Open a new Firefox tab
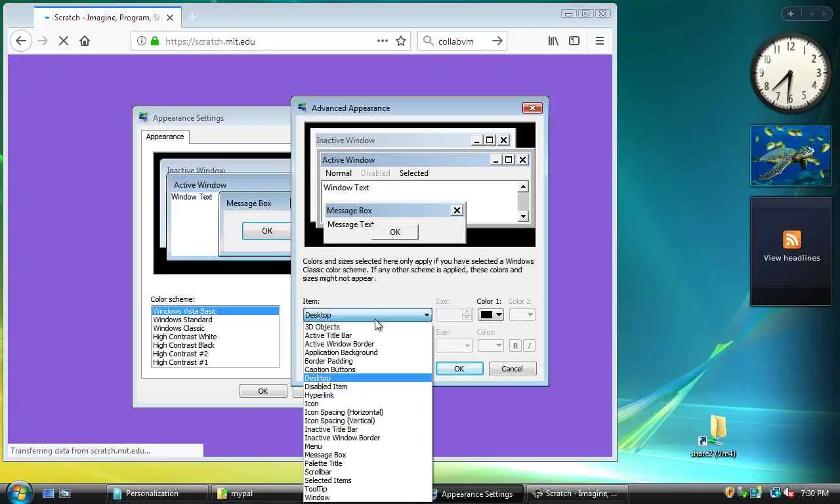This screenshot has height=504, width=840. 192,16
